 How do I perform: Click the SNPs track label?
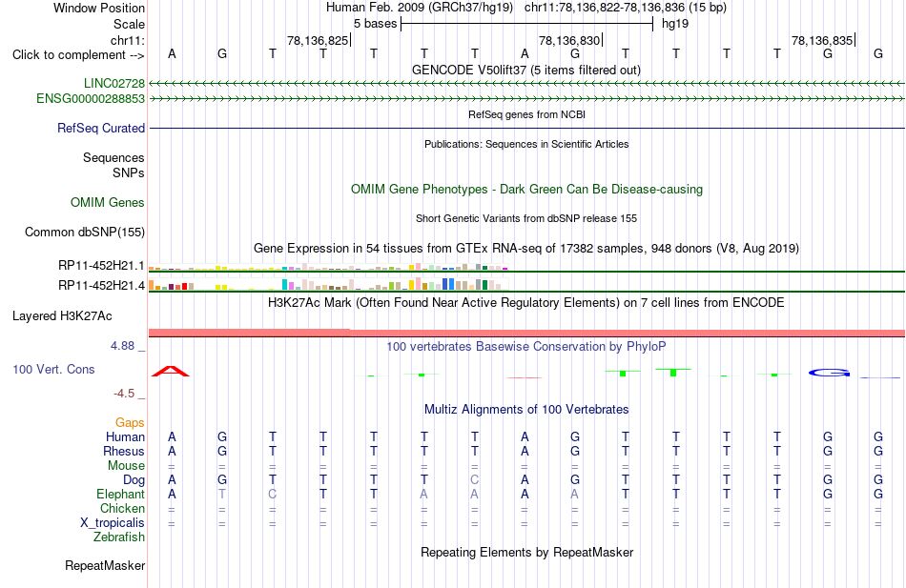pyautogui.click(x=129, y=172)
